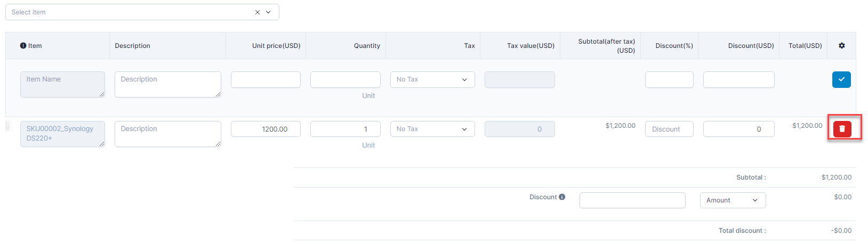The image size is (868, 244).
Task: Click the info icon beside Discount label
Action: pyautogui.click(x=562, y=197)
